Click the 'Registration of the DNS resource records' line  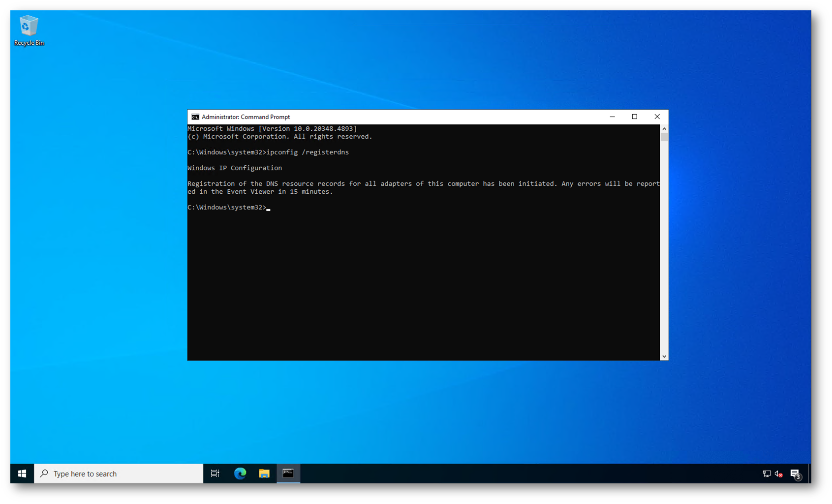424,184
